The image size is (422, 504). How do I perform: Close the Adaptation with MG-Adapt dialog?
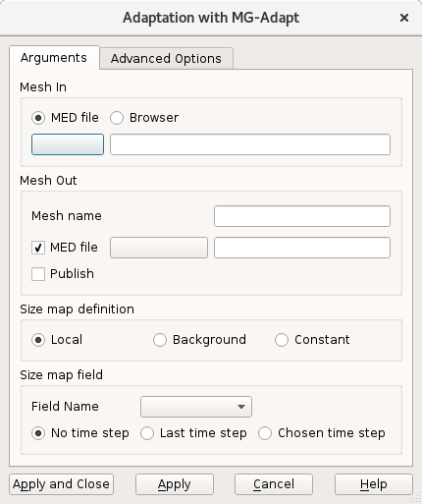tap(404, 18)
